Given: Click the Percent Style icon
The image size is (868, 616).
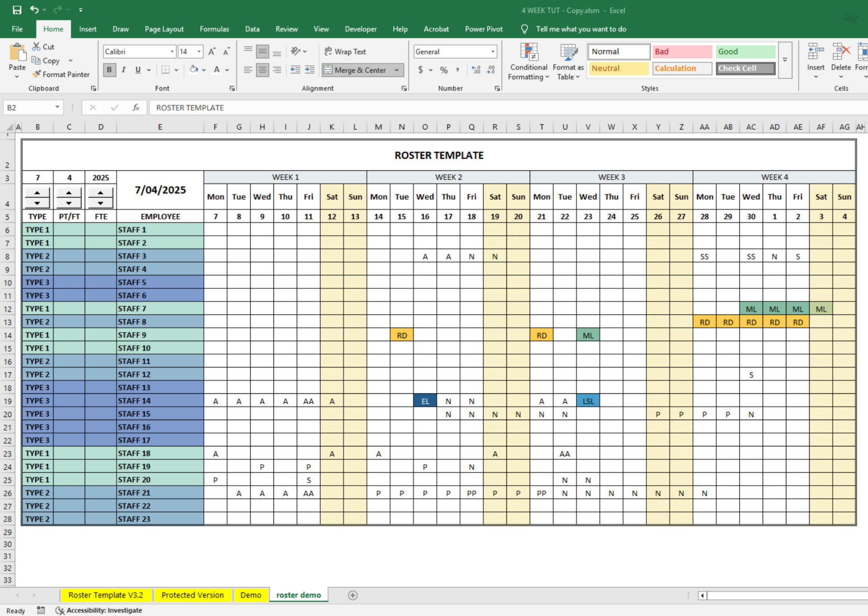Looking at the screenshot, I should [x=443, y=70].
